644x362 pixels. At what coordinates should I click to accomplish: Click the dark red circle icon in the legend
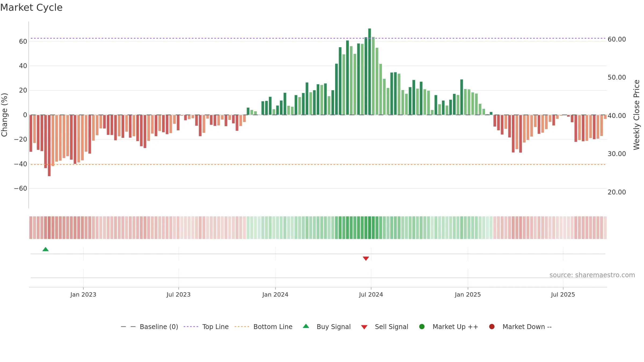492,327
